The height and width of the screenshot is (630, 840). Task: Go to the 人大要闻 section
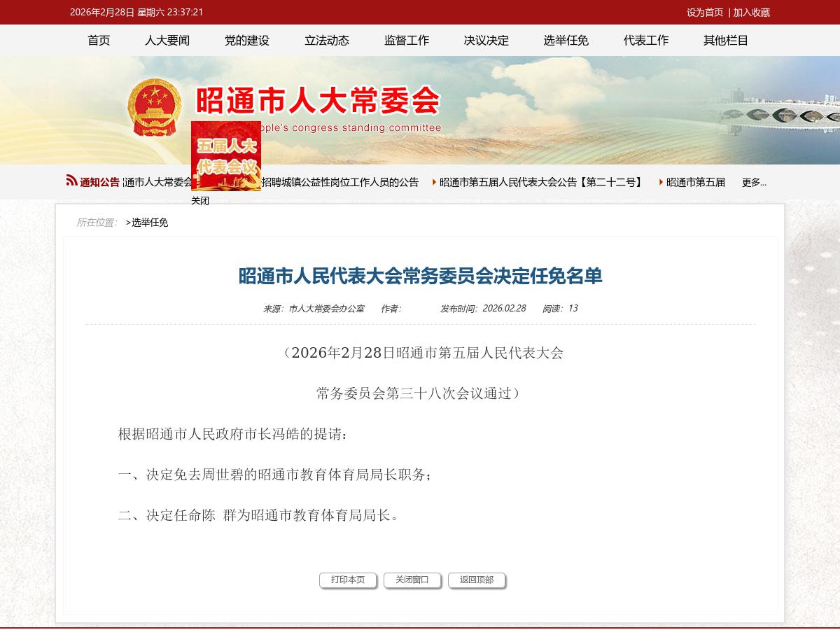[167, 41]
